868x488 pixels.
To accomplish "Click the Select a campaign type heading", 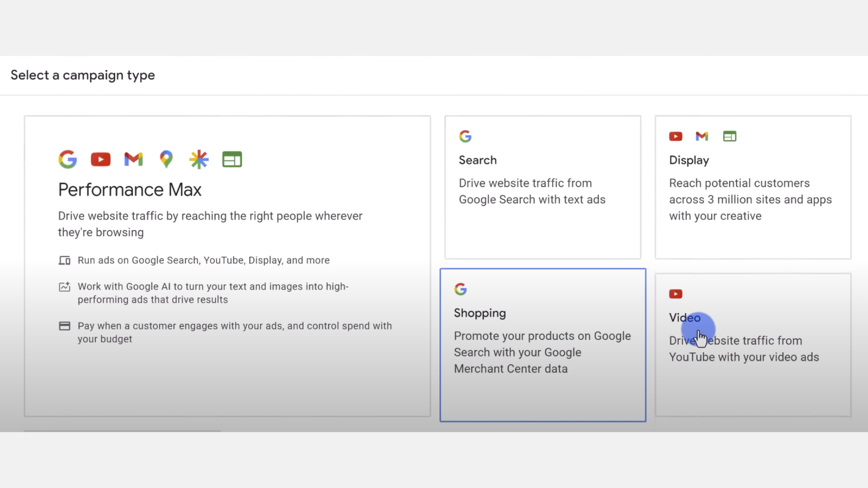I will coord(82,75).
